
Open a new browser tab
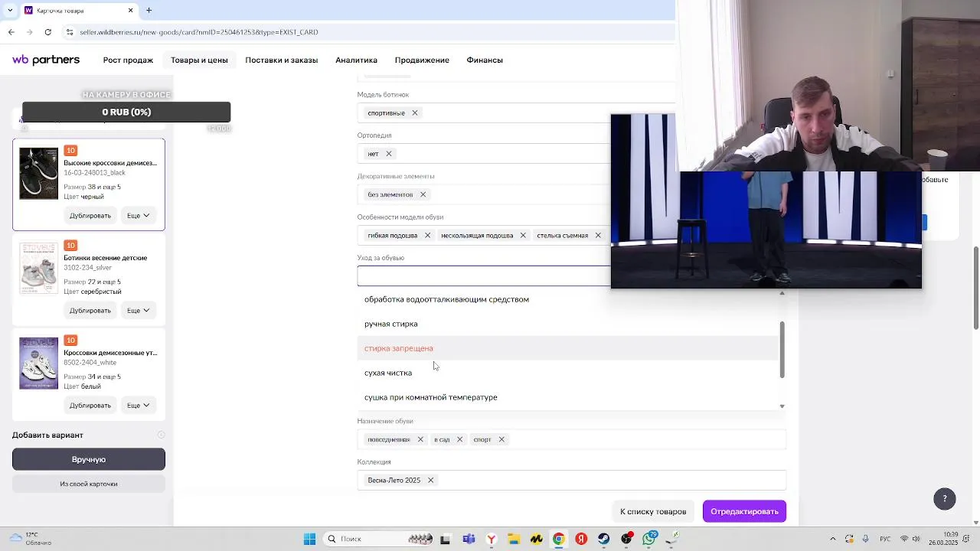[x=149, y=11]
